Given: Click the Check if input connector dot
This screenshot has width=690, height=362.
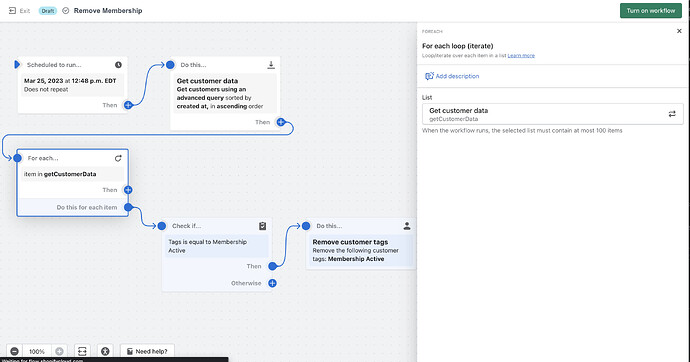Looking at the screenshot, I should click(162, 226).
